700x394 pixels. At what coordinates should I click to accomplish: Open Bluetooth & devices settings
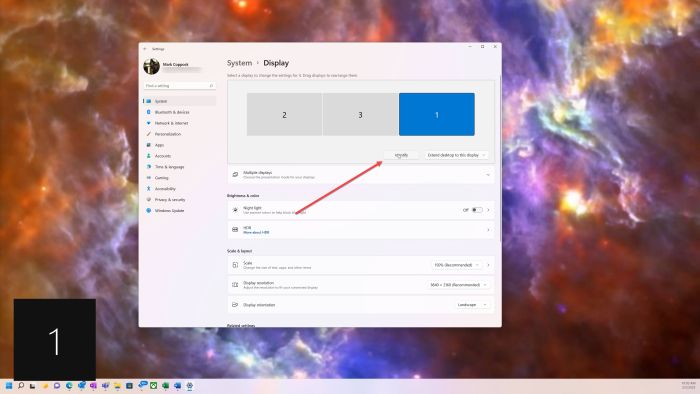pyautogui.click(x=179, y=112)
